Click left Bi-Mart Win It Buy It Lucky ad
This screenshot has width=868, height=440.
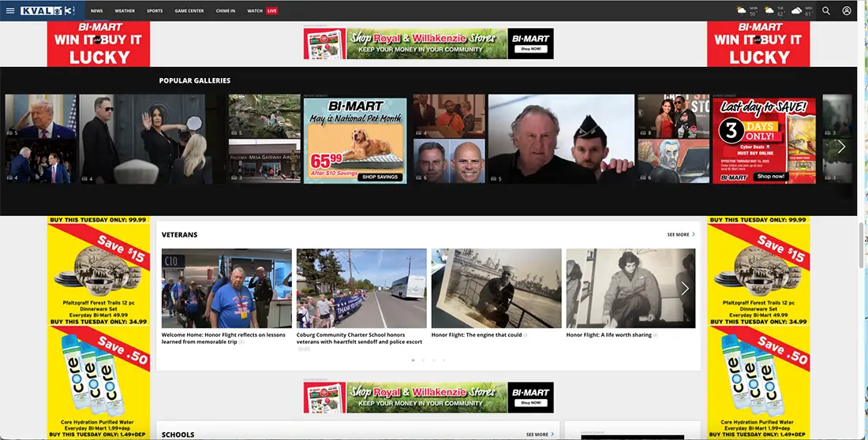pyautogui.click(x=99, y=43)
